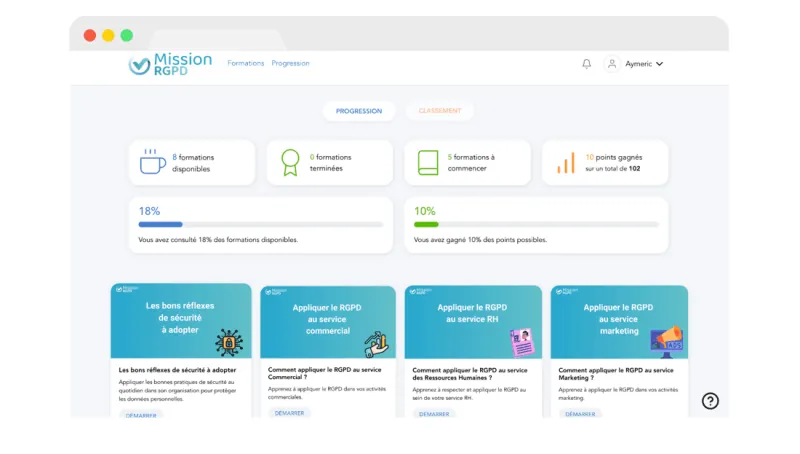Viewport: 800px width, 454px height.
Task: Open the service RH course thumbnail
Action: [473, 322]
